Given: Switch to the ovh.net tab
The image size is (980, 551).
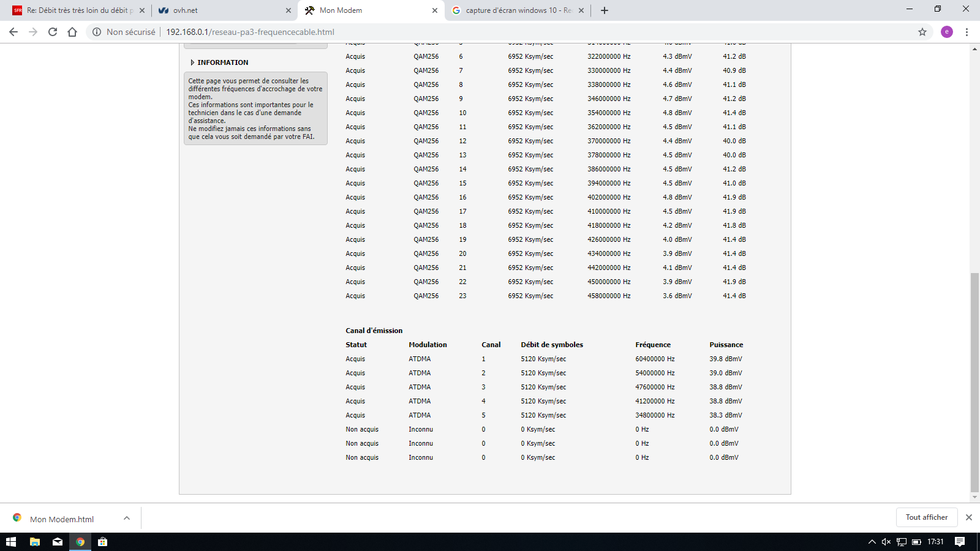Looking at the screenshot, I should click(x=221, y=10).
